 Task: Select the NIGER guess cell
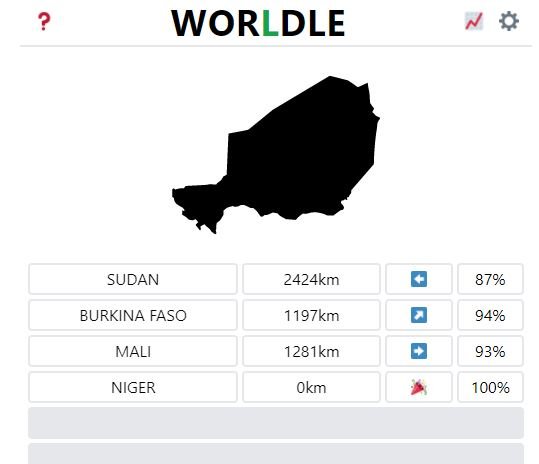(133, 387)
